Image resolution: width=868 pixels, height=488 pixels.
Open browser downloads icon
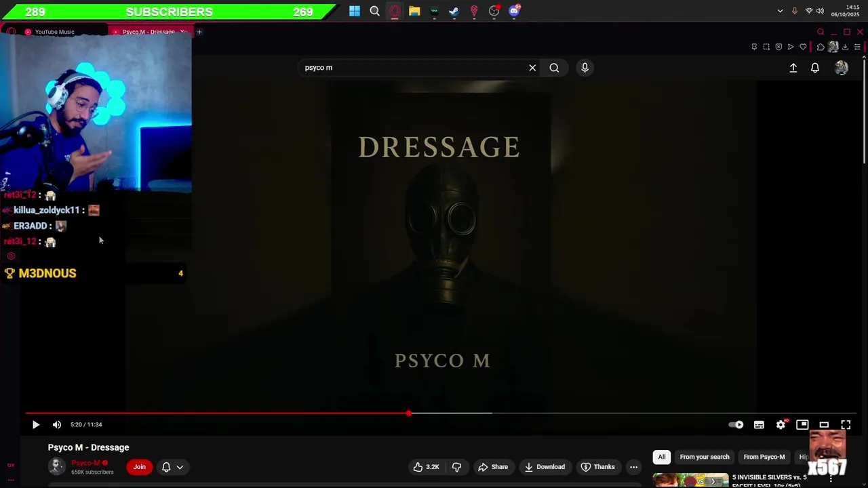click(x=845, y=47)
